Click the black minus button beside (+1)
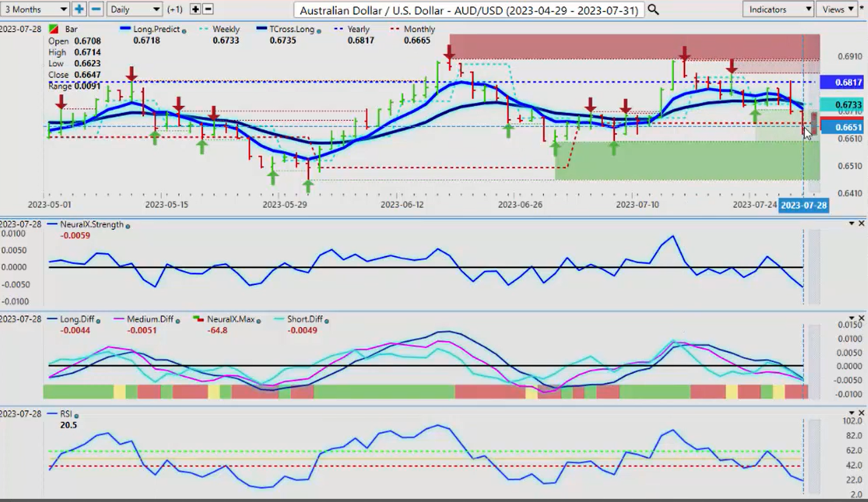 [208, 9]
